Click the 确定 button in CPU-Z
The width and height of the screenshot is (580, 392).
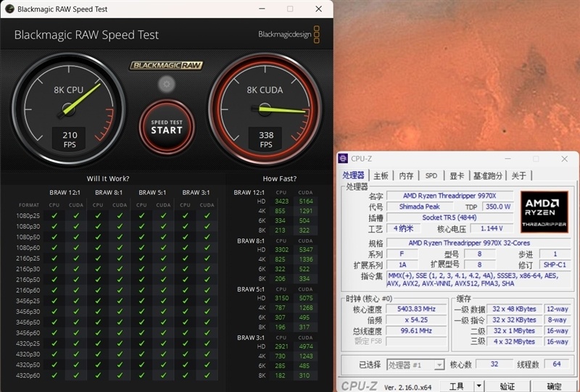[554, 385]
